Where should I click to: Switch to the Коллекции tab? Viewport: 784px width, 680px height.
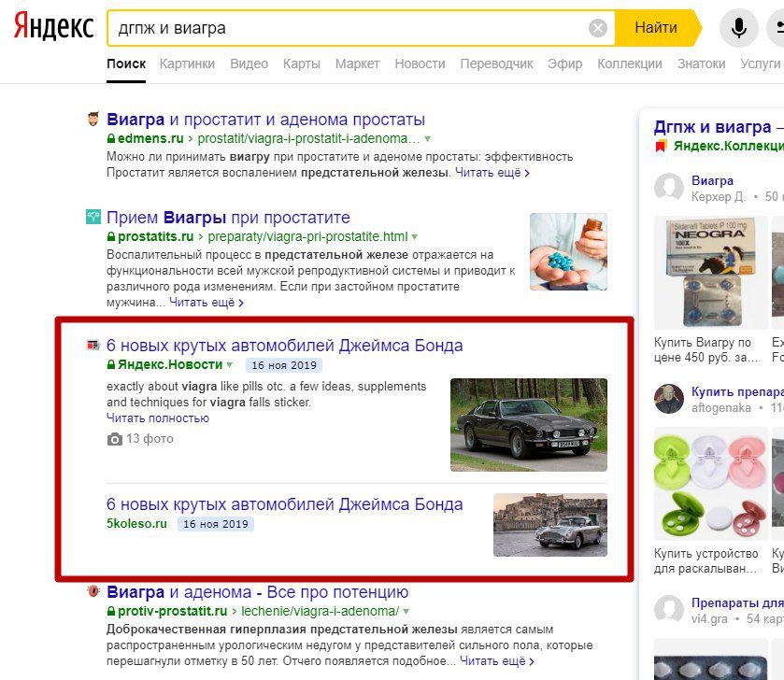point(630,64)
